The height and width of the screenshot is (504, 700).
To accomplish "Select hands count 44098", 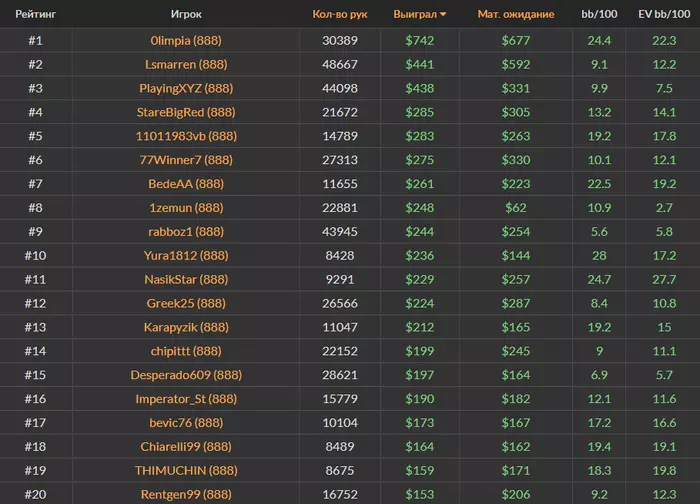I will tap(340, 88).
